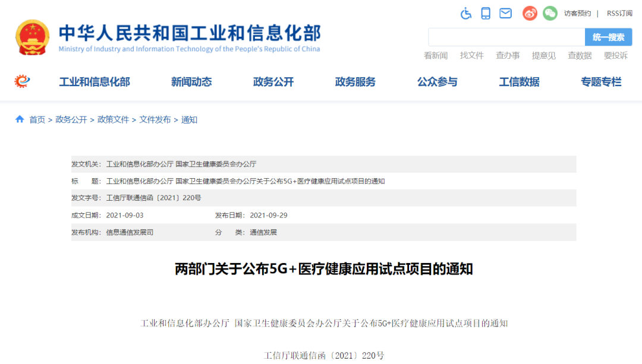Click the national emblem logo

[x=32, y=37]
